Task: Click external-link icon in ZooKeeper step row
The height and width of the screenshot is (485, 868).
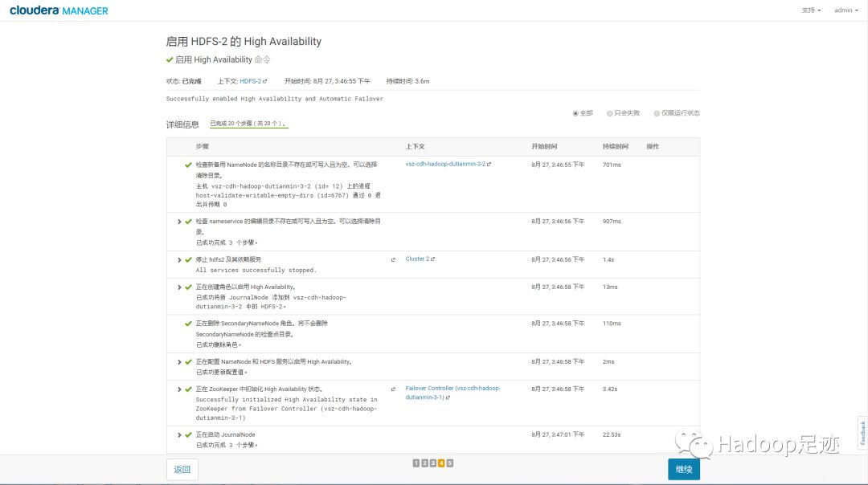Action: 393,389
